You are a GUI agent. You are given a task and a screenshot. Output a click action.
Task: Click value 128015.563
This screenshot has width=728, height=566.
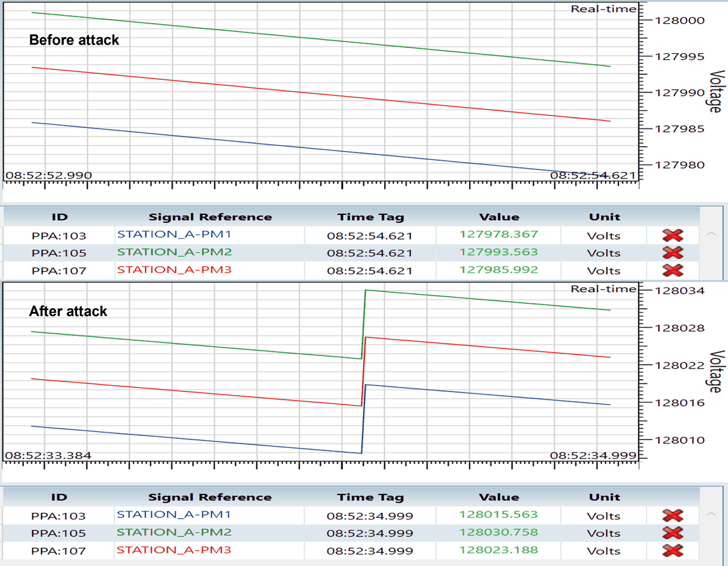click(499, 515)
